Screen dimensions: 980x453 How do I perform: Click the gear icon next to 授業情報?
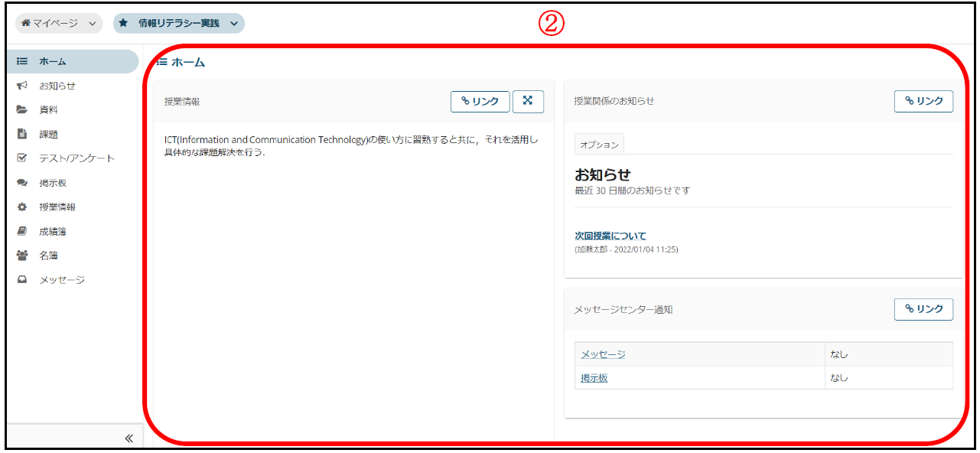(x=22, y=207)
